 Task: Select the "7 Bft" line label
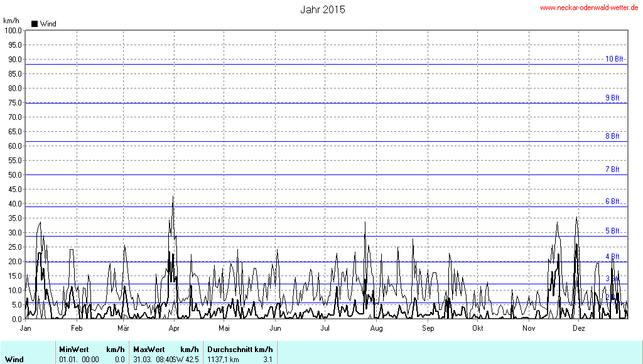pyautogui.click(x=612, y=169)
